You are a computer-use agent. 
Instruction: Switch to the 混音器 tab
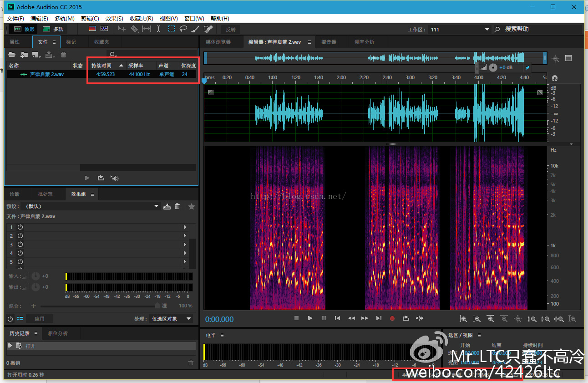pos(329,42)
